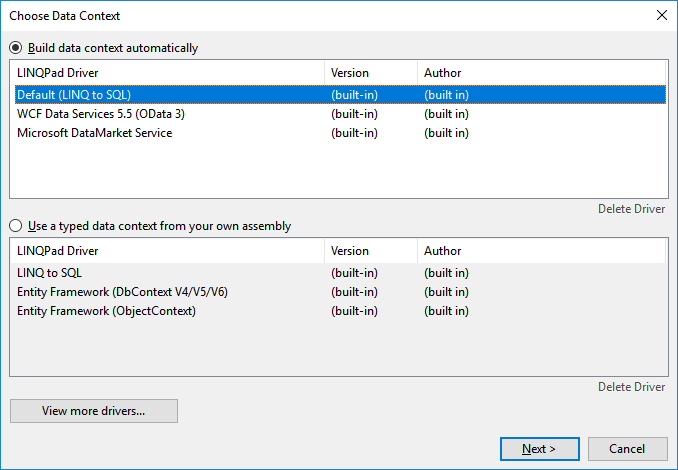Click Version column header in bottom list
Image resolution: width=678 pixels, height=470 pixels.
click(371, 251)
